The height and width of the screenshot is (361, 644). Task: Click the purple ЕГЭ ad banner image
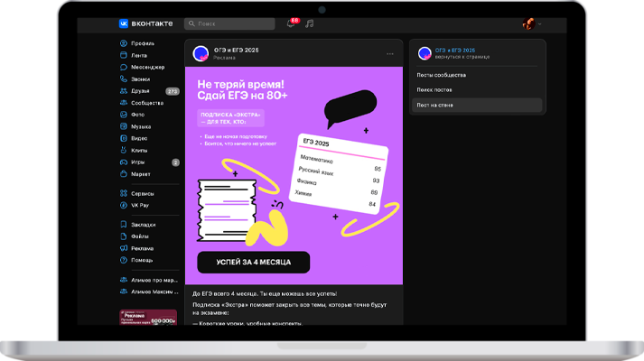pos(294,176)
